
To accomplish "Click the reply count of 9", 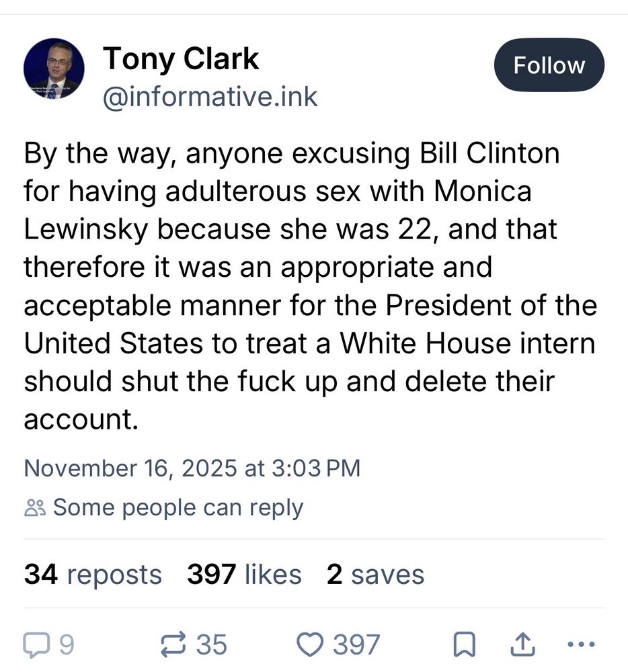I will point(67,644).
